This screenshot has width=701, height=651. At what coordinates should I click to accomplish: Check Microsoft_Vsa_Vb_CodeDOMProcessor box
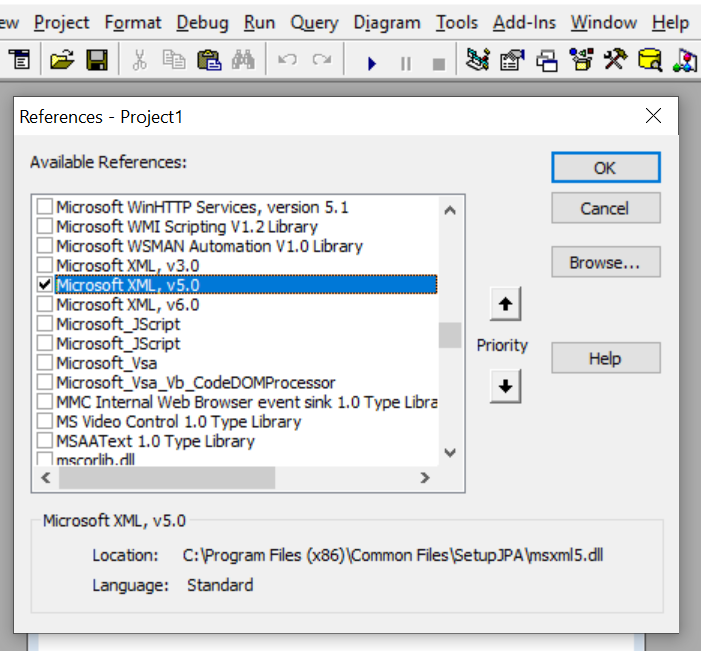coord(45,382)
